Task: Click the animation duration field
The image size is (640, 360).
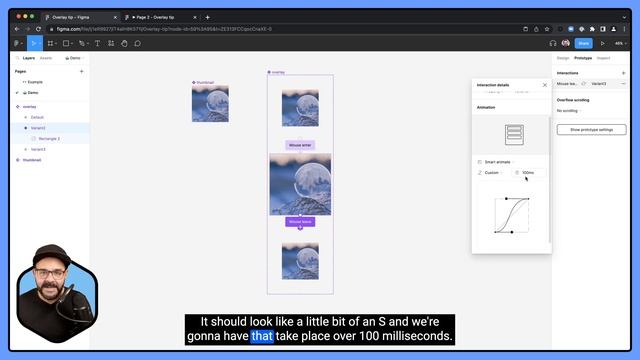Action: (x=529, y=173)
